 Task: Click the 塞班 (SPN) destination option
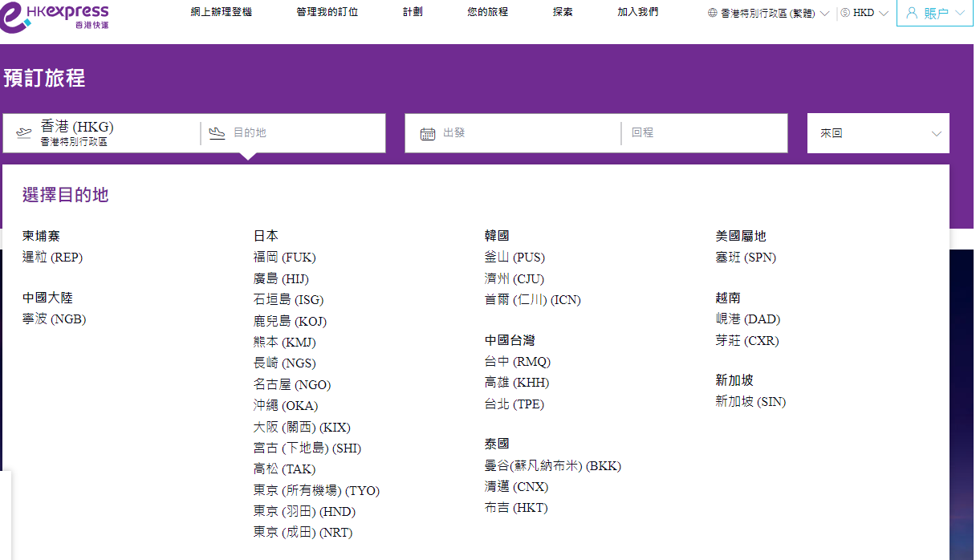(746, 257)
